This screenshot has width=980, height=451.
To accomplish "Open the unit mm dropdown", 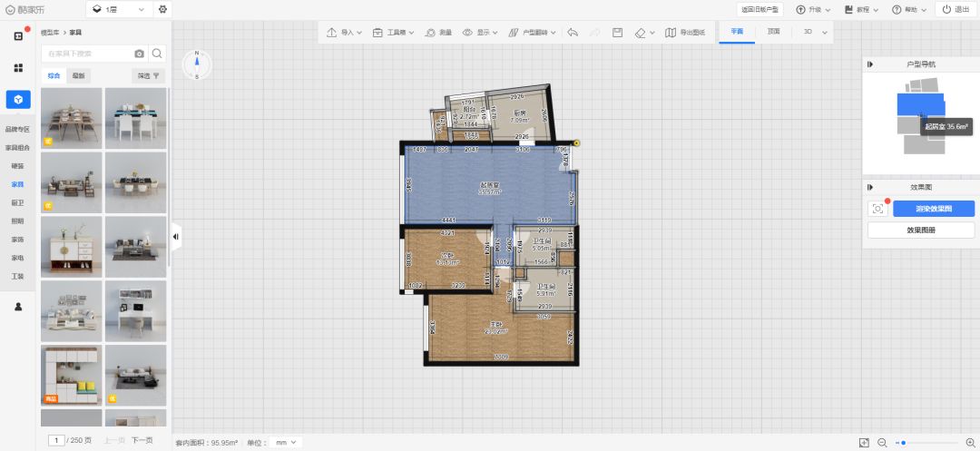I will pos(286,442).
